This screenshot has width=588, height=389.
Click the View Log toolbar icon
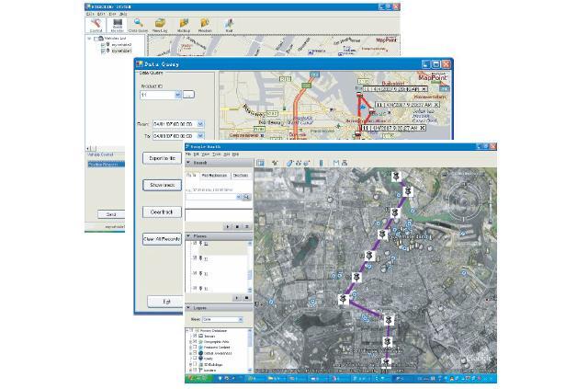pos(160,25)
